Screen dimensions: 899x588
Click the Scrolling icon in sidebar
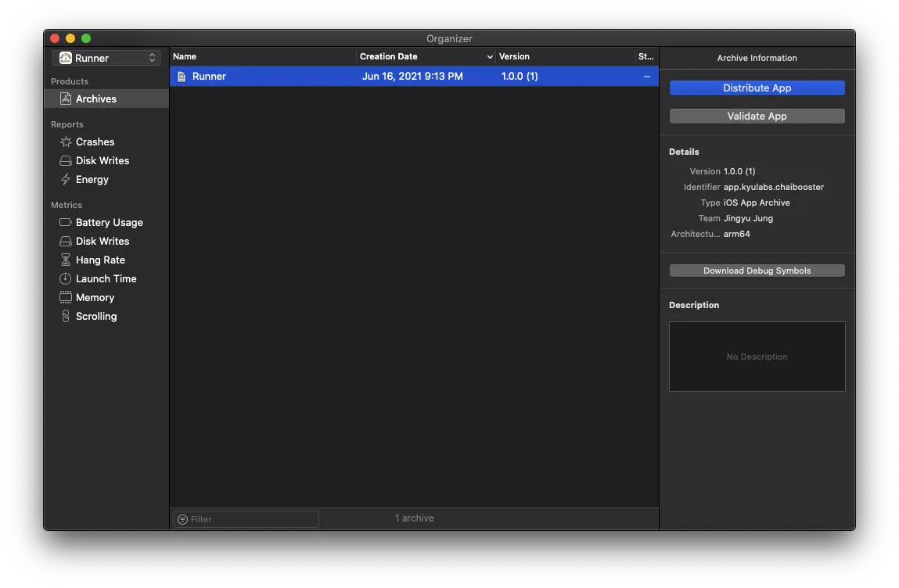click(x=66, y=317)
